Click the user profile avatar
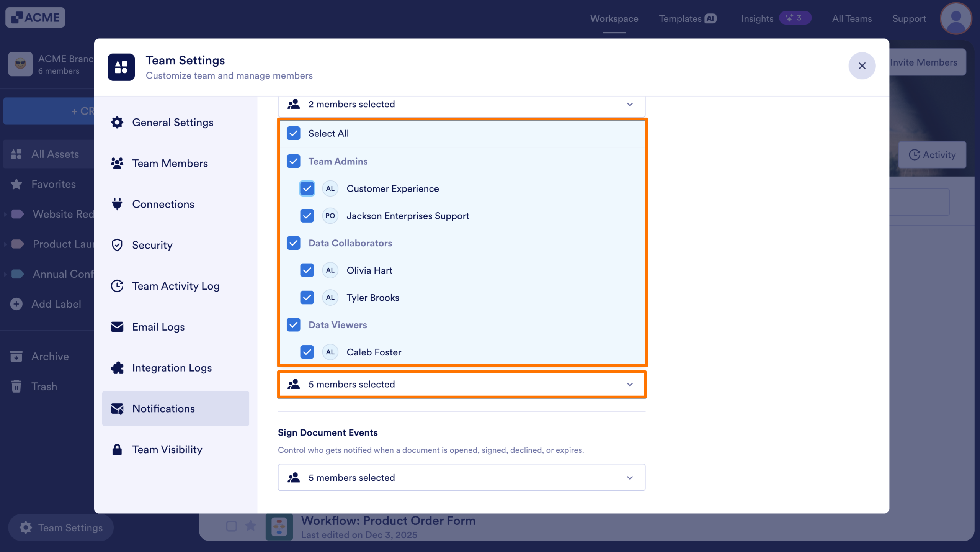 tap(956, 18)
